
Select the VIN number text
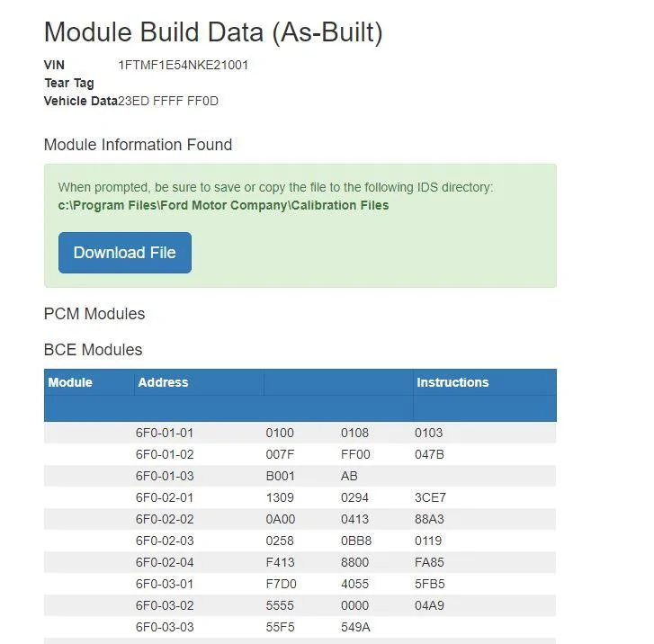[x=184, y=65]
